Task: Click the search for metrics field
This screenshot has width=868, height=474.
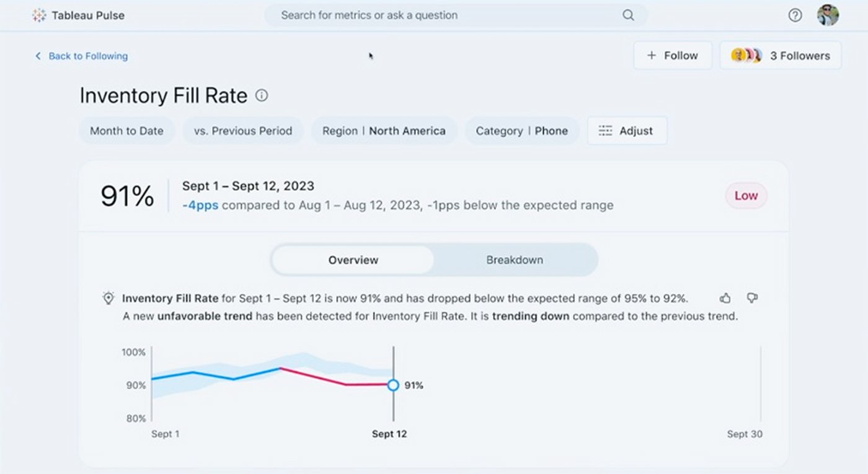Action: pos(456,15)
